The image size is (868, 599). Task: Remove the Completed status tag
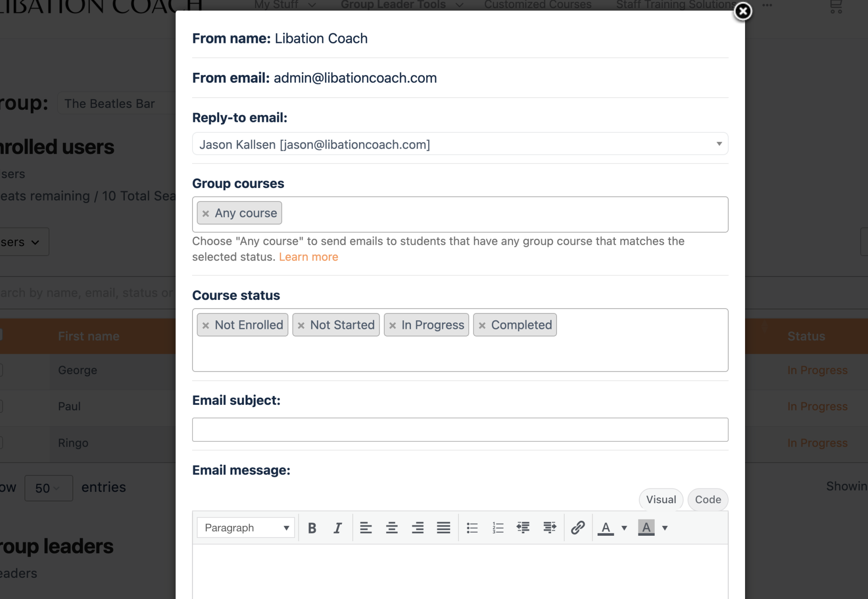tap(482, 326)
